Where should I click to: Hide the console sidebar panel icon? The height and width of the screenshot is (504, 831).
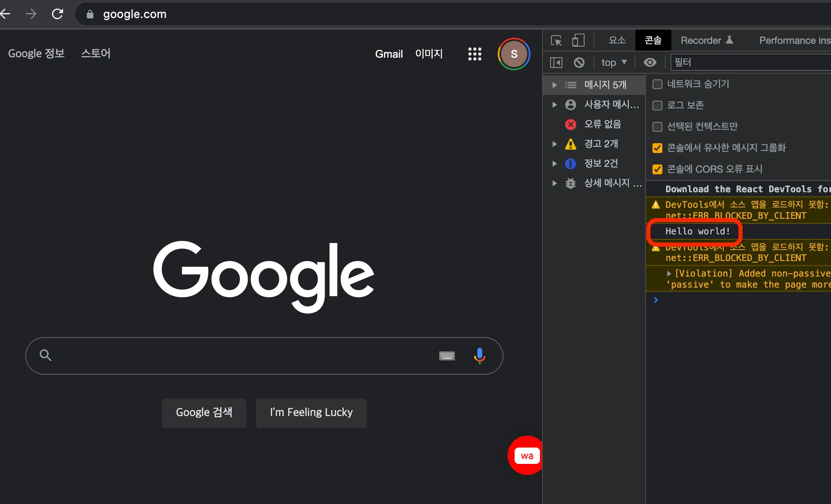click(556, 62)
